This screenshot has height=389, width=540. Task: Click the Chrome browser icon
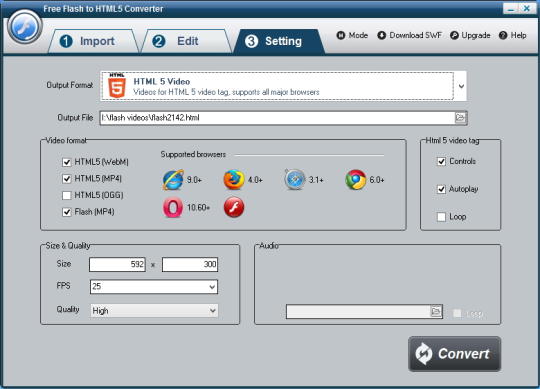pos(355,180)
